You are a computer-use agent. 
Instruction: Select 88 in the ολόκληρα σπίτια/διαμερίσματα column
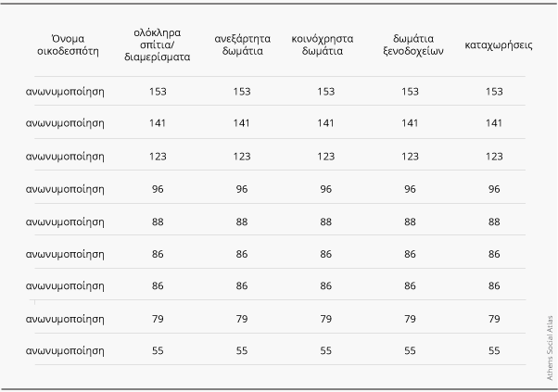(158, 221)
